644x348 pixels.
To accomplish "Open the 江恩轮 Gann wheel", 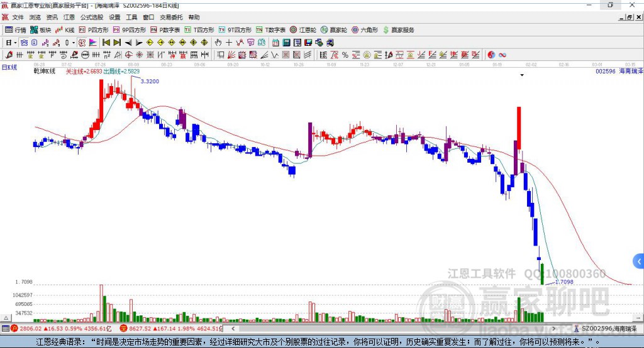I will click(303, 30).
